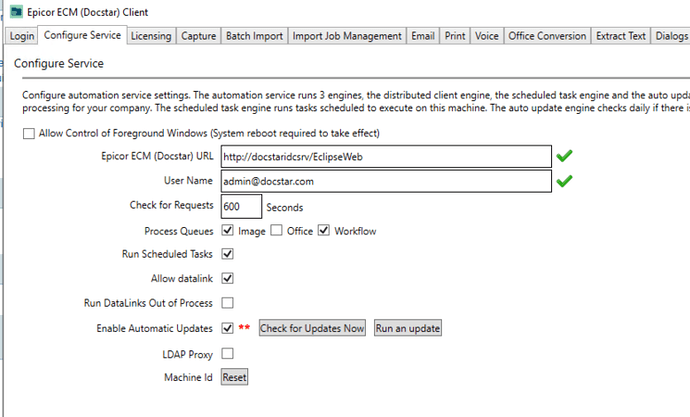Enable Run DataLinks Out of Process checkbox

click(228, 303)
